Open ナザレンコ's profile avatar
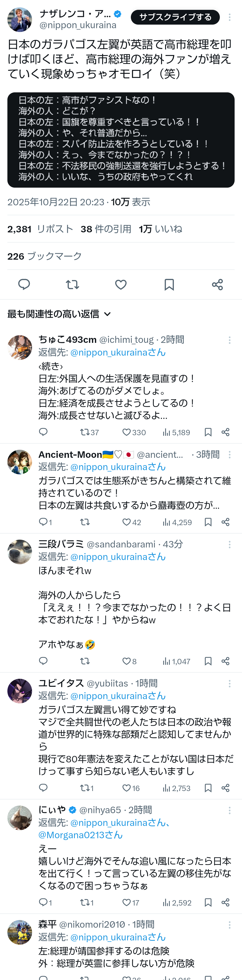 click(20, 19)
